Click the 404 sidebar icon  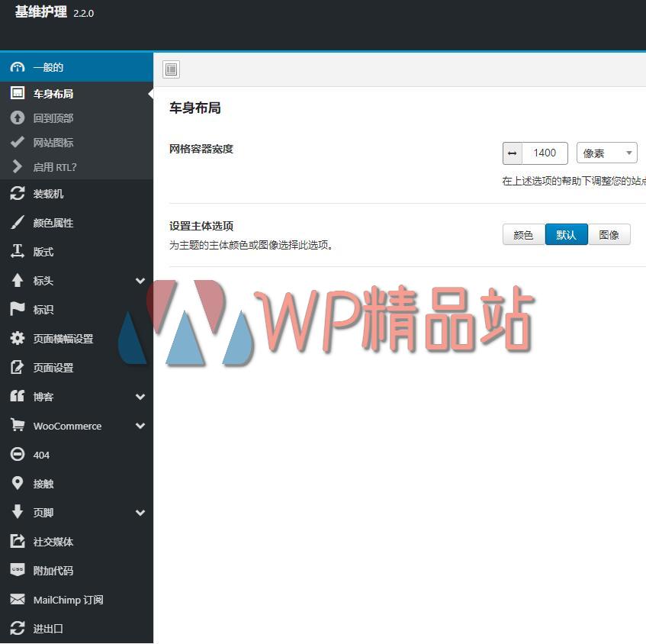click(x=18, y=454)
